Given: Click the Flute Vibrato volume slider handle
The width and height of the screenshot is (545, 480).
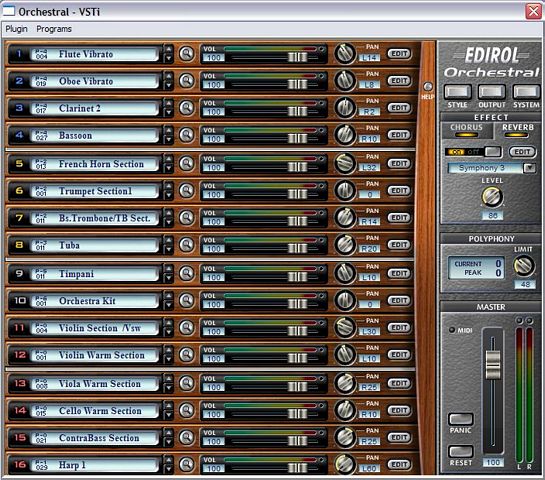Looking at the screenshot, I should click(x=298, y=57).
